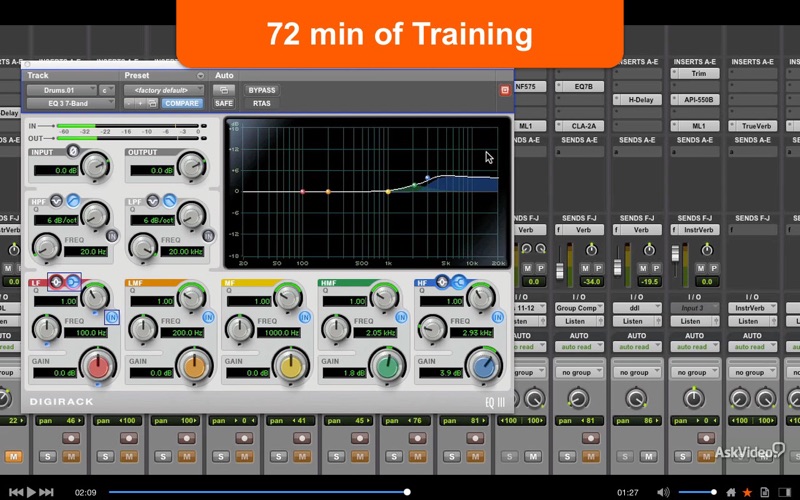Screen dimensions: 800x500
Task: Select the HF band peak filter icon
Action: pyautogui.click(x=442, y=282)
